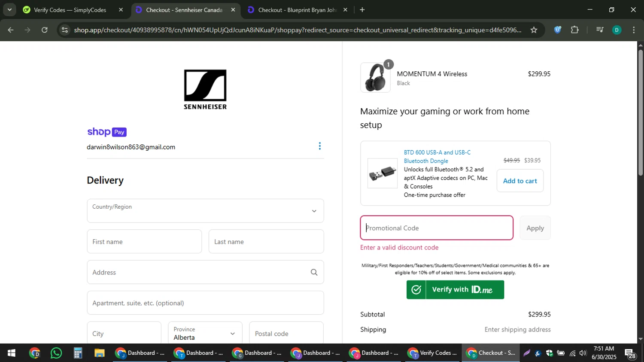Open the tab search dropdown arrow
This screenshot has height=362, width=644.
click(x=9, y=9)
